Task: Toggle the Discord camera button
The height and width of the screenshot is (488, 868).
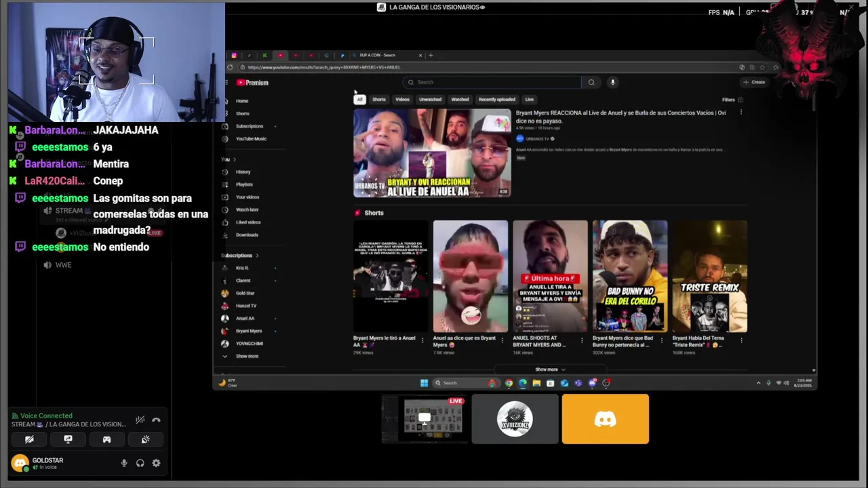Action: [x=29, y=439]
